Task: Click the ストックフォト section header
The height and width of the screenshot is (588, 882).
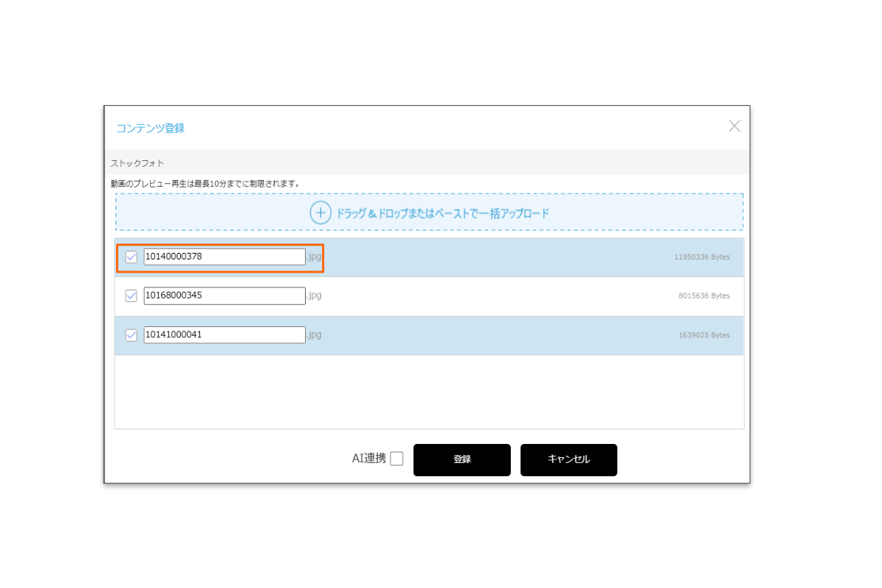Action: (137, 162)
